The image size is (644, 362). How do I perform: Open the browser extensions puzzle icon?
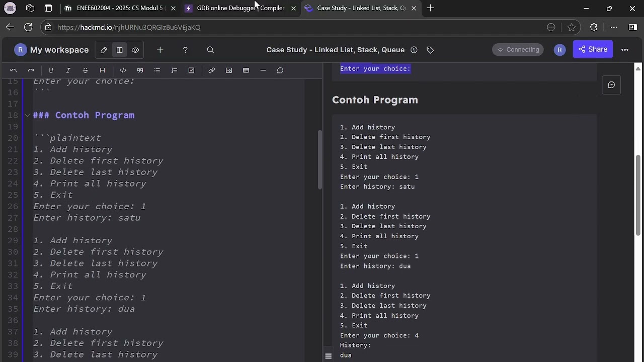(594, 27)
